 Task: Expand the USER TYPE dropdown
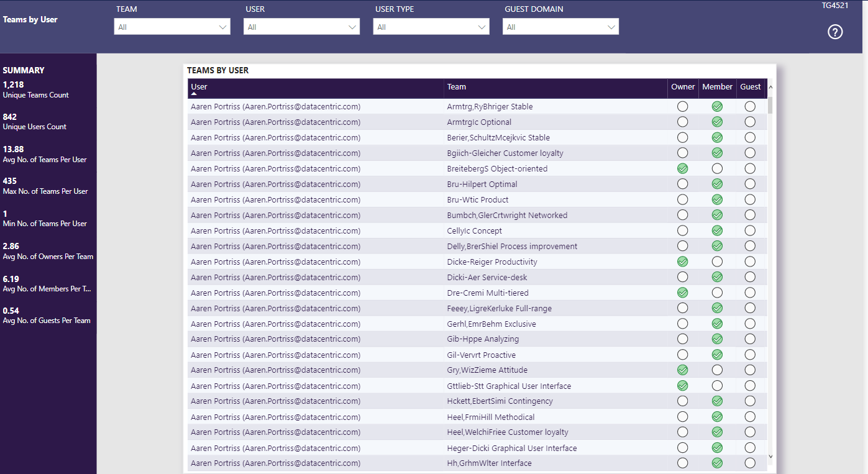pyautogui.click(x=431, y=27)
